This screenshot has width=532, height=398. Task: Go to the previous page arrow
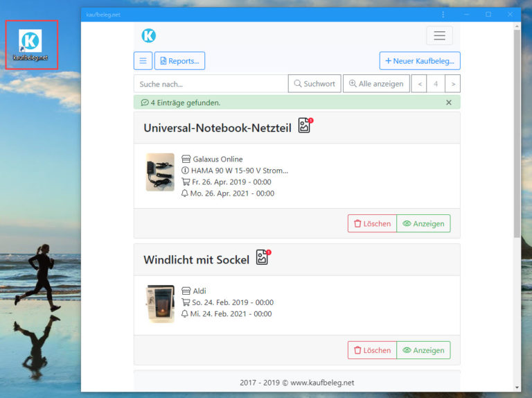(x=419, y=84)
